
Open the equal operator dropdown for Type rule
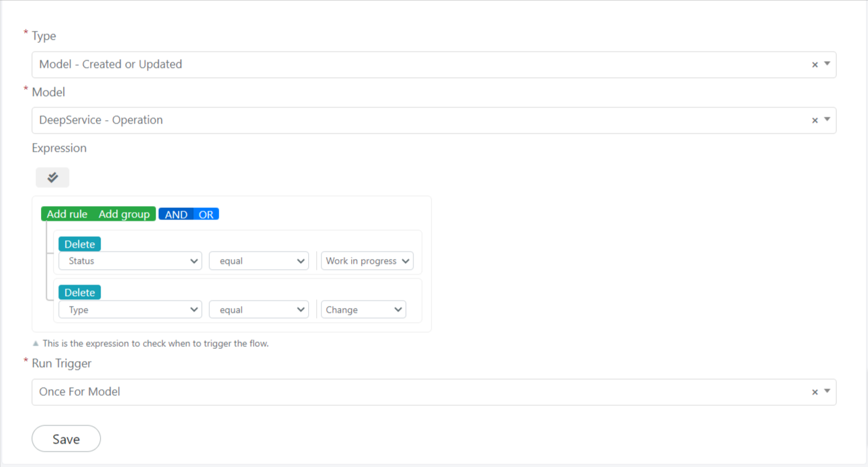[x=258, y=309]
